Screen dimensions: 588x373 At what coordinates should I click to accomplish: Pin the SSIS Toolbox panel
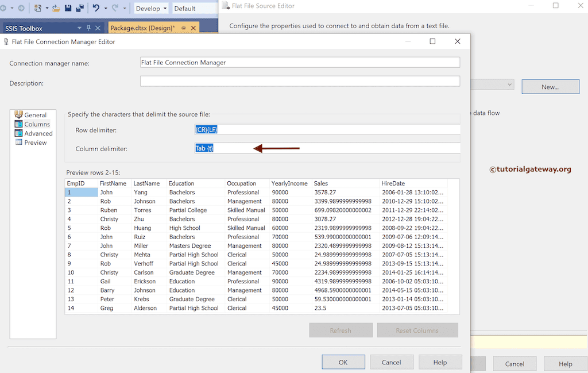[89, 27]
